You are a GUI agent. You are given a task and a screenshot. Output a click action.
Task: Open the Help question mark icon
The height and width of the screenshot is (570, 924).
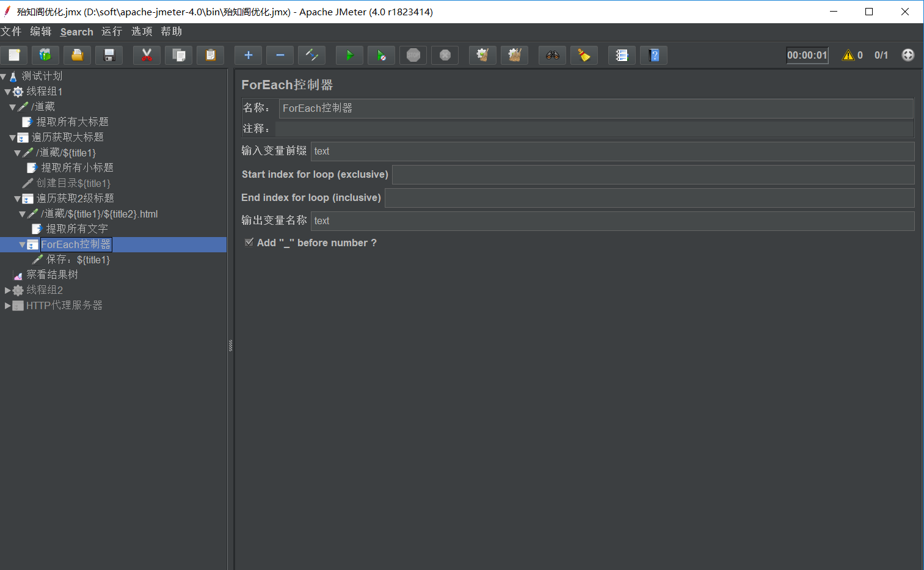click(654, 55)
